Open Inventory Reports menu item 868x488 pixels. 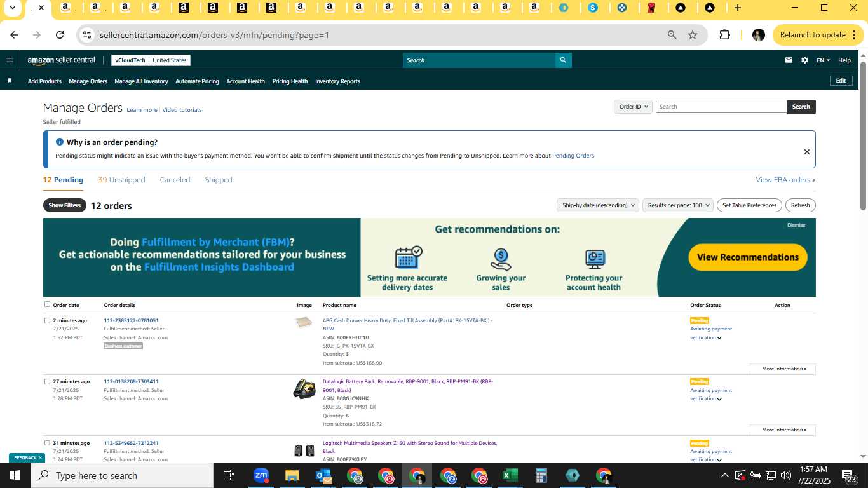[x=337, y=81]
